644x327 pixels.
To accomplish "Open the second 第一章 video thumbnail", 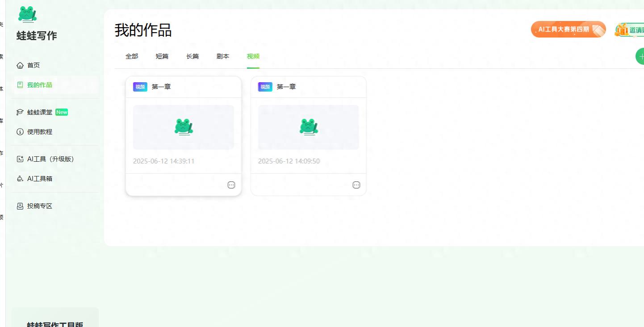I will tap(308, 127).
